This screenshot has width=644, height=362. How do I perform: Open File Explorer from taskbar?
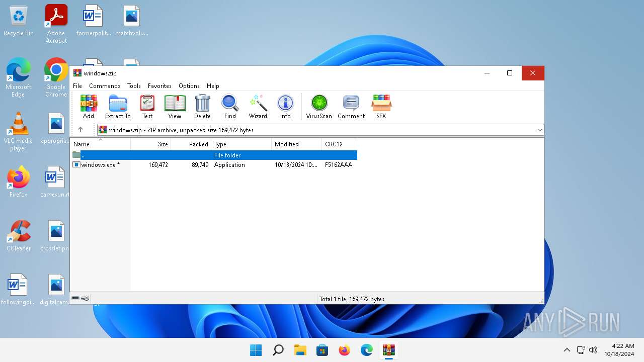tap(300, 350)
